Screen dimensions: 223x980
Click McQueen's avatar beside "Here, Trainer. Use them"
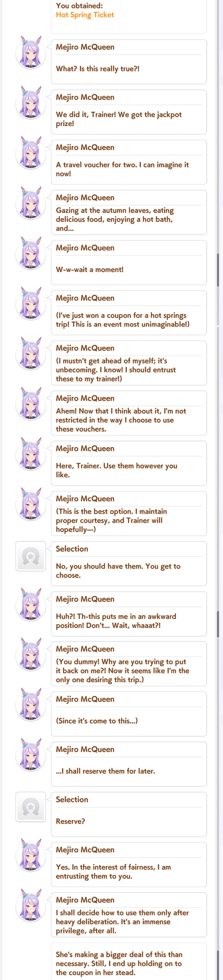click(30, 455)
